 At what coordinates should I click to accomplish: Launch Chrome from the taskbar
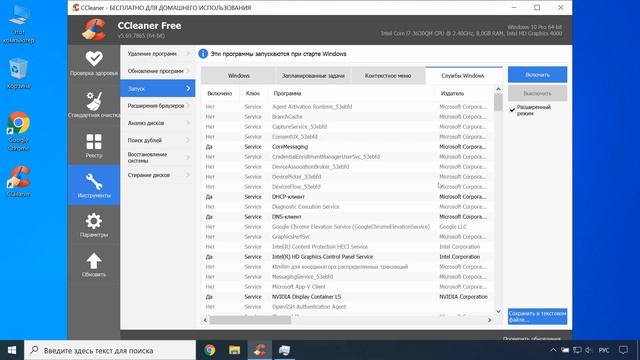coord(210,350)
